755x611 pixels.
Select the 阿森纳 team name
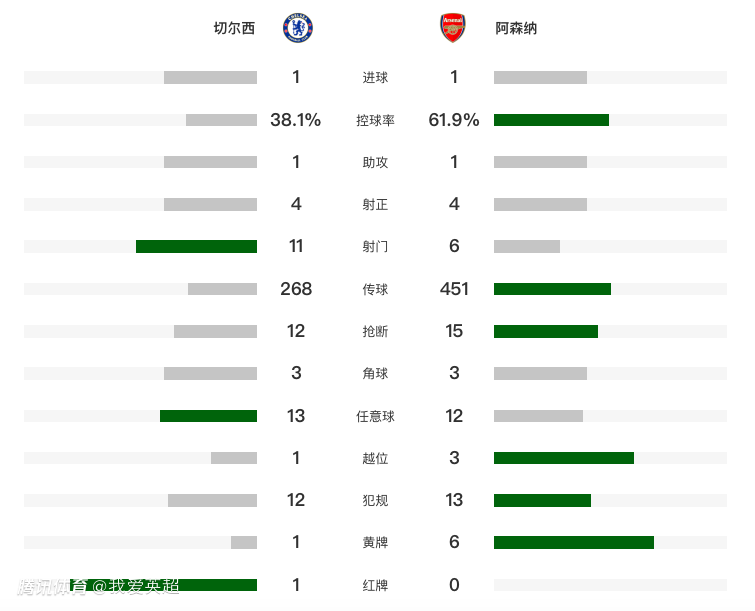click(516, 29)
